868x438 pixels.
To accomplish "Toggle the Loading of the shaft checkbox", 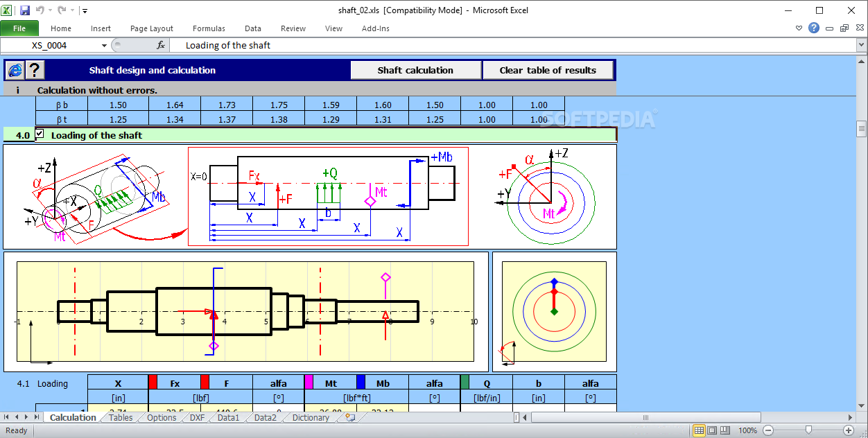I will tap(40, 134).
